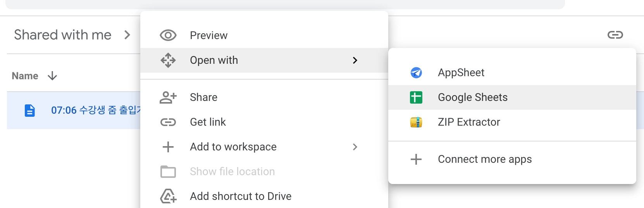Image resolution: width=644 pixels, height=208 pixels.
Task: Click the chevron after Shared with me
Action: (127, 35)
